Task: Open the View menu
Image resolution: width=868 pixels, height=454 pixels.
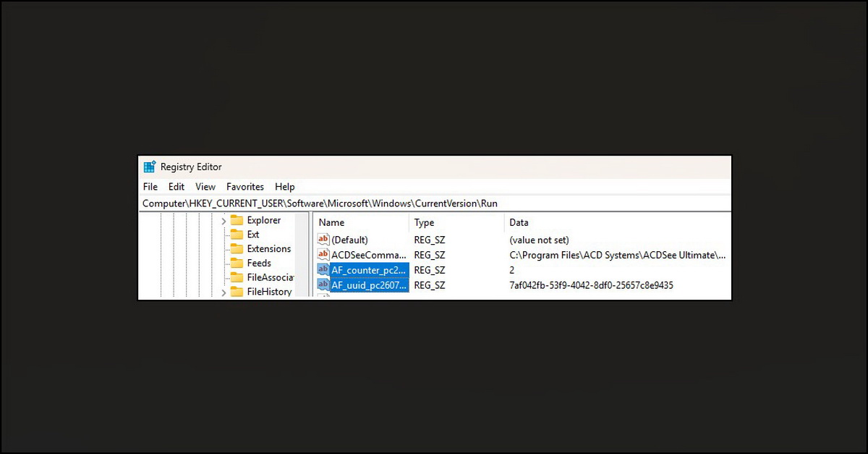Action: tap(205, 187)
